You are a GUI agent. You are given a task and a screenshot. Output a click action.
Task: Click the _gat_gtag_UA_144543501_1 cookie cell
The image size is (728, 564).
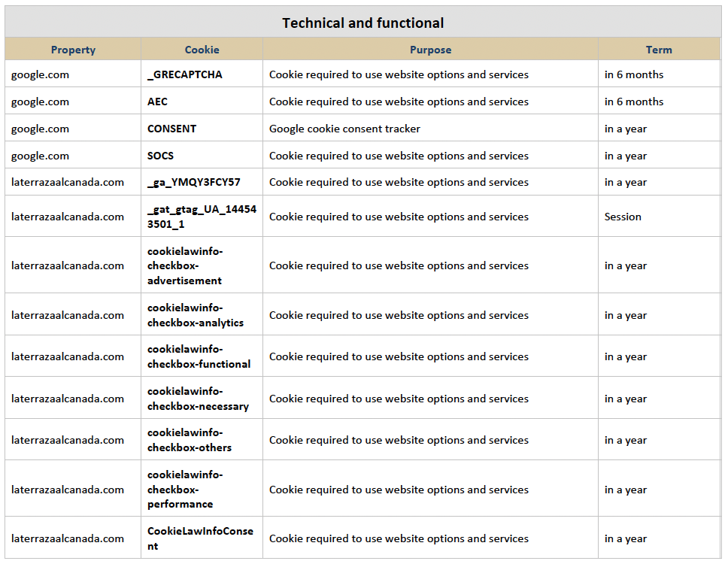202,217
